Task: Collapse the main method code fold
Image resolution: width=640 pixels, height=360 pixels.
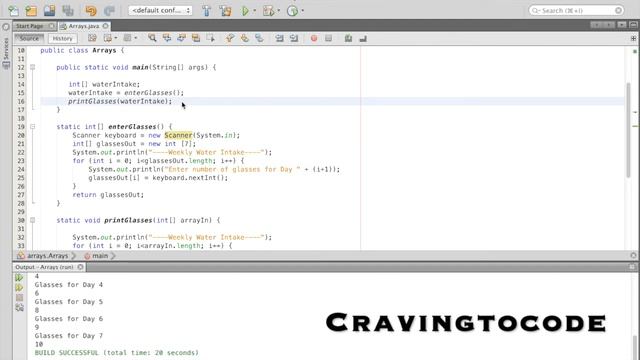Action: pyautogui.click(x=33, y=67)
